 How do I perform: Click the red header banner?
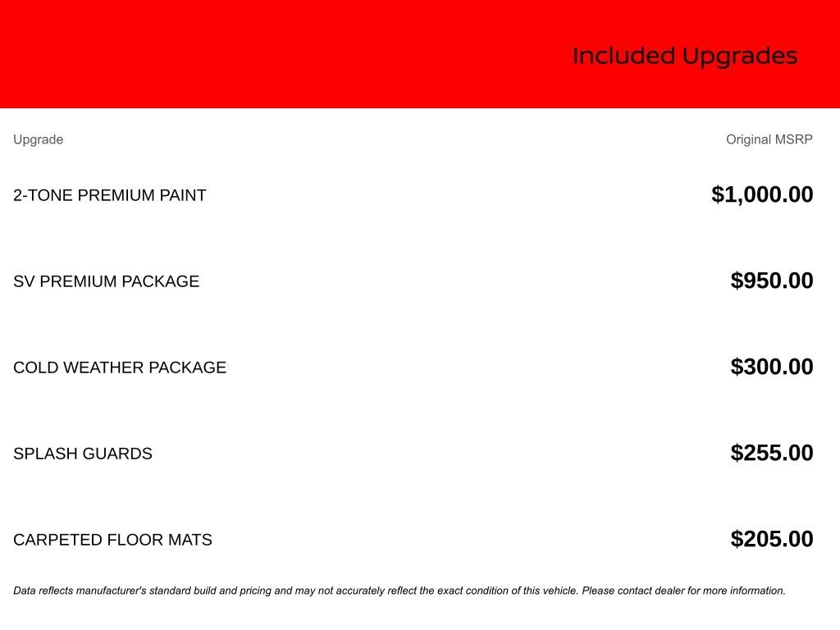pyautogui.click(x=420, y=53)
